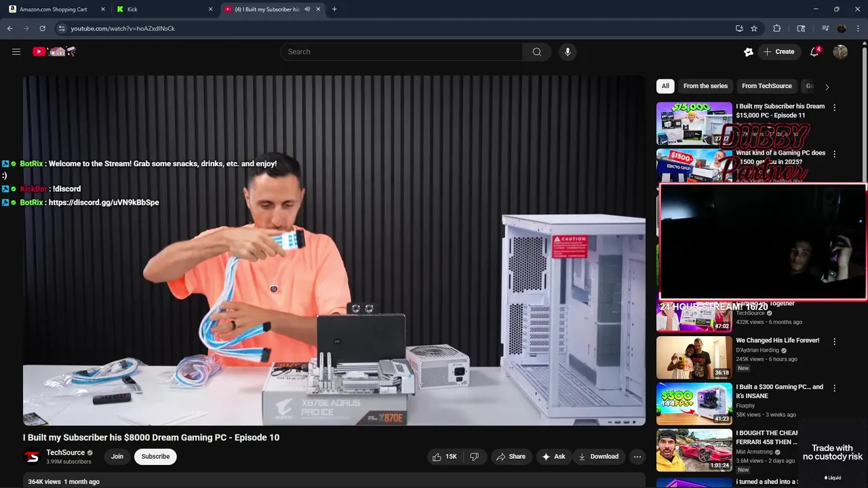
Task: Open options for Episode 11 video
Action: tap(834, 107)
